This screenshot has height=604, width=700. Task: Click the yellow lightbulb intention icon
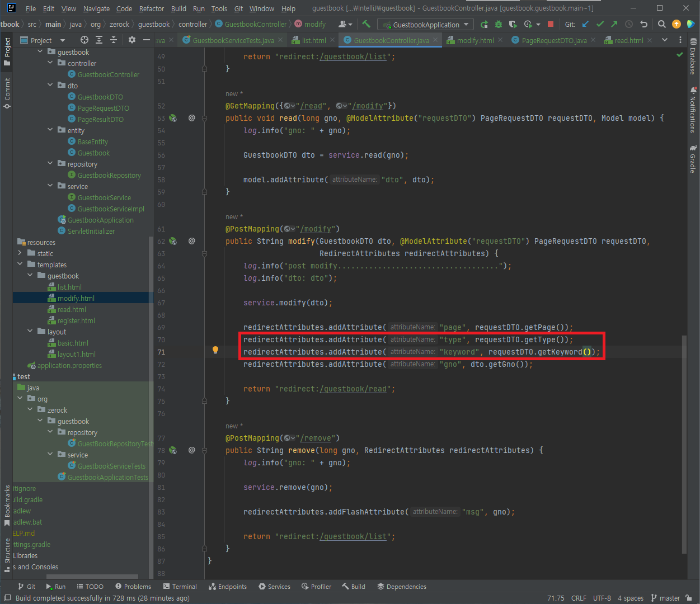coord(215,351)
